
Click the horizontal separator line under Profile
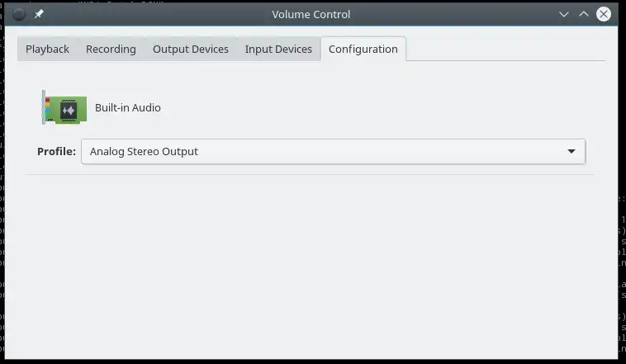tap(311, 174)
